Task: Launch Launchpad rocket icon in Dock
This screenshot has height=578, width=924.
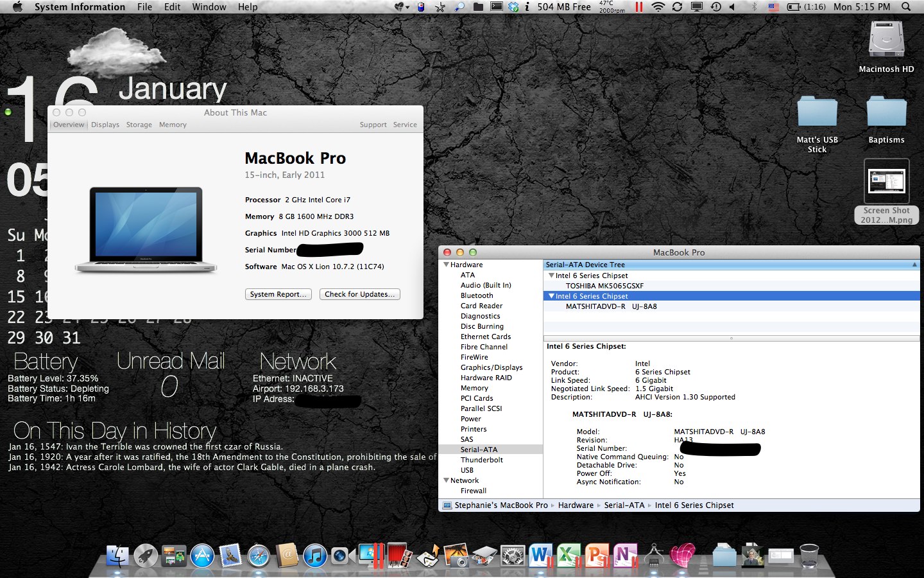Action: 146,556
